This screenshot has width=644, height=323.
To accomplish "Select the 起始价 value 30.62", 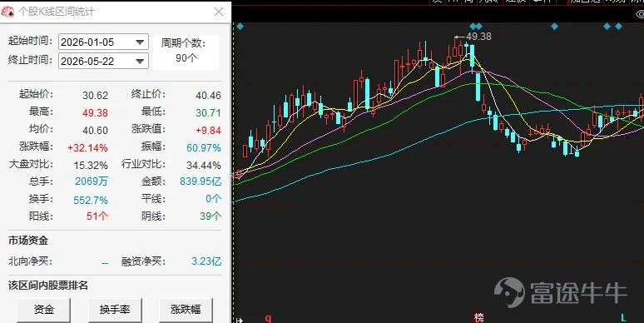I will click(x=96, y=96).
